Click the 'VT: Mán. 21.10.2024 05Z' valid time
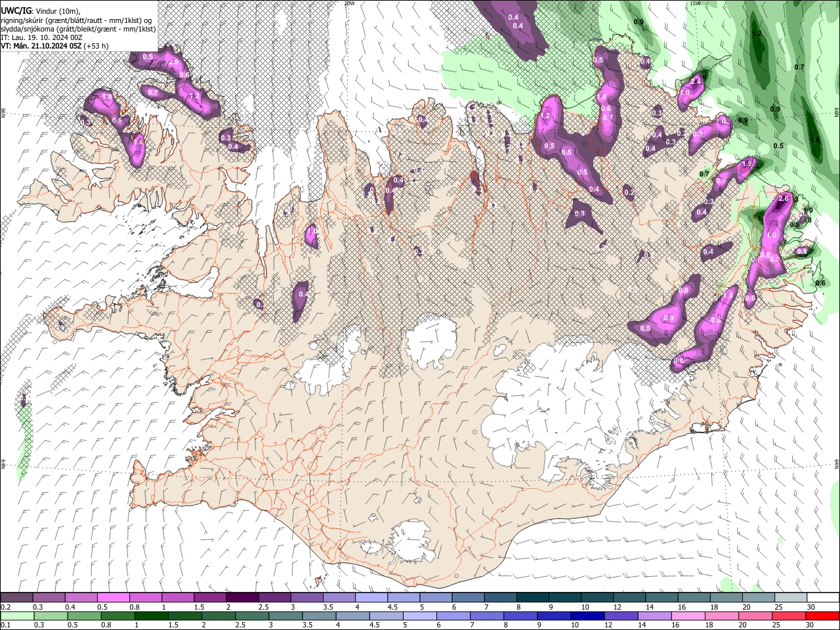This screenshot has width=840, height=630. coord(41,46)
